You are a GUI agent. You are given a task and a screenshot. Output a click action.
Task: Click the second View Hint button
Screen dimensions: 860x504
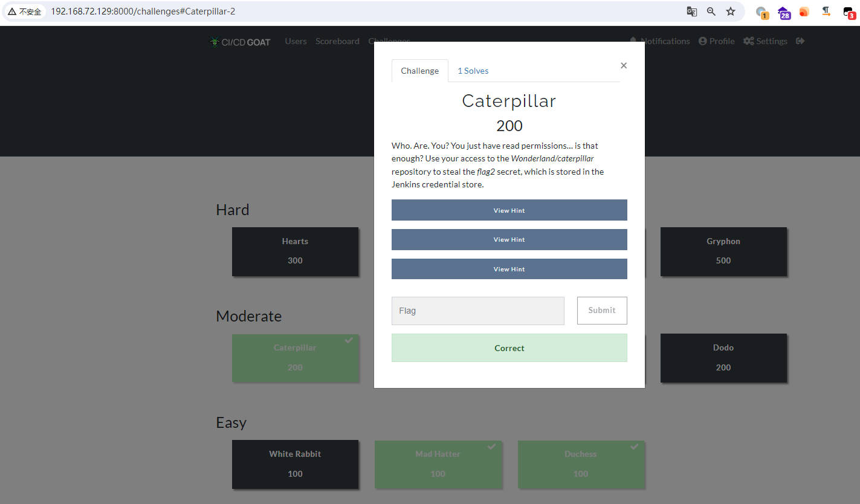509,239
